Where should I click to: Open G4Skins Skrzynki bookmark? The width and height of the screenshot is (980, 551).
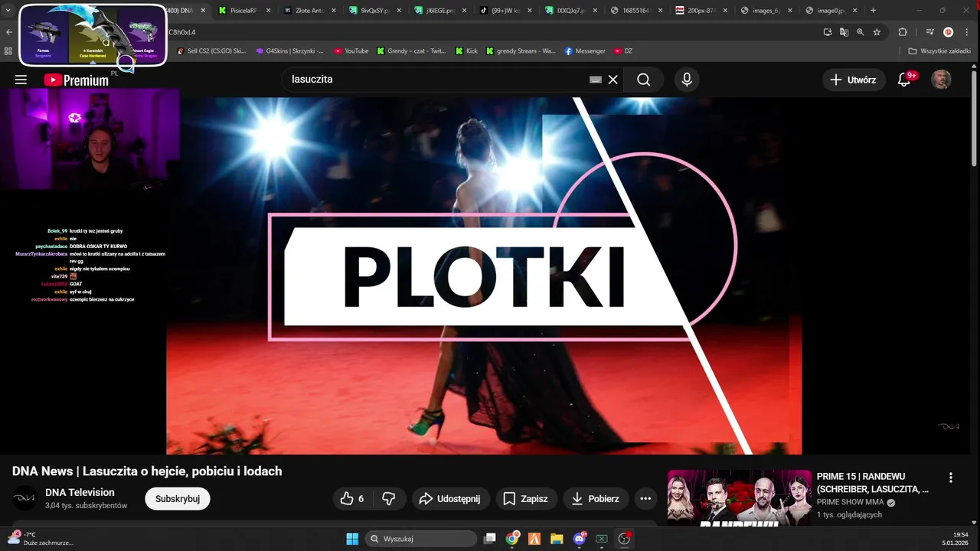tap(289, 51)
